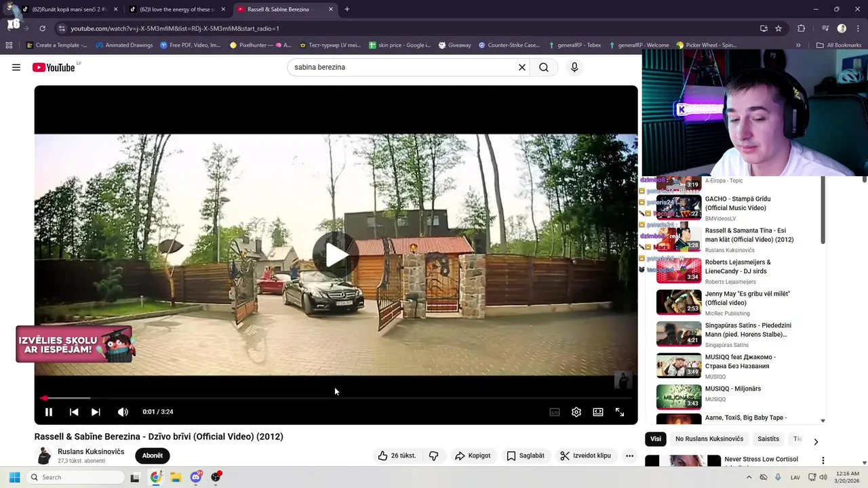The image size is (868, 488).
Task: Switch to I love the energy TikTok tab
Action: (x=178, y=9)
